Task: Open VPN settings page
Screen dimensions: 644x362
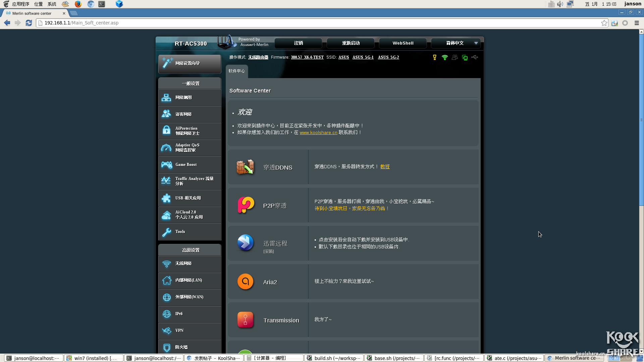Action: pos(190,331)
